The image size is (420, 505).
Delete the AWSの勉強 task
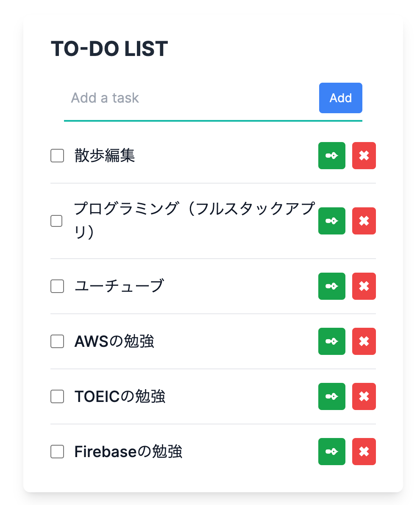[364, 341]
